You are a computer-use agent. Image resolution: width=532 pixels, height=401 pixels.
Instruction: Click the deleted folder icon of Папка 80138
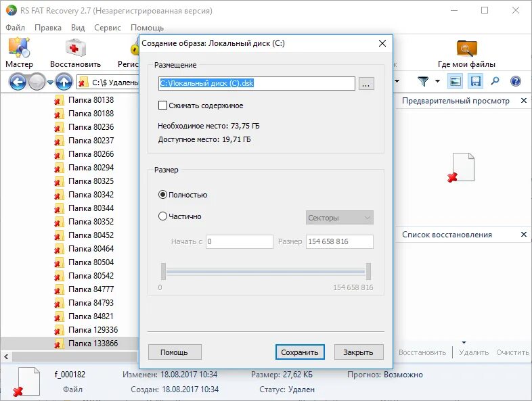click(x=59, y=100)
